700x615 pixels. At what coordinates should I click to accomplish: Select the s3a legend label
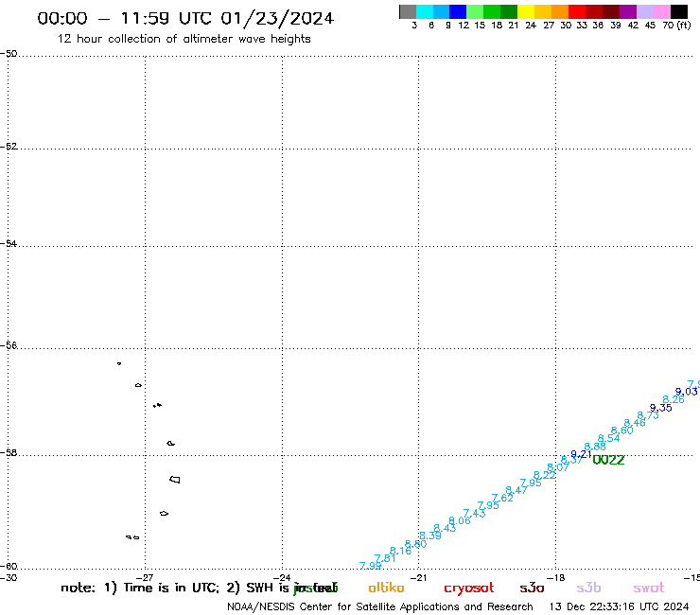[x=532, y=589]
